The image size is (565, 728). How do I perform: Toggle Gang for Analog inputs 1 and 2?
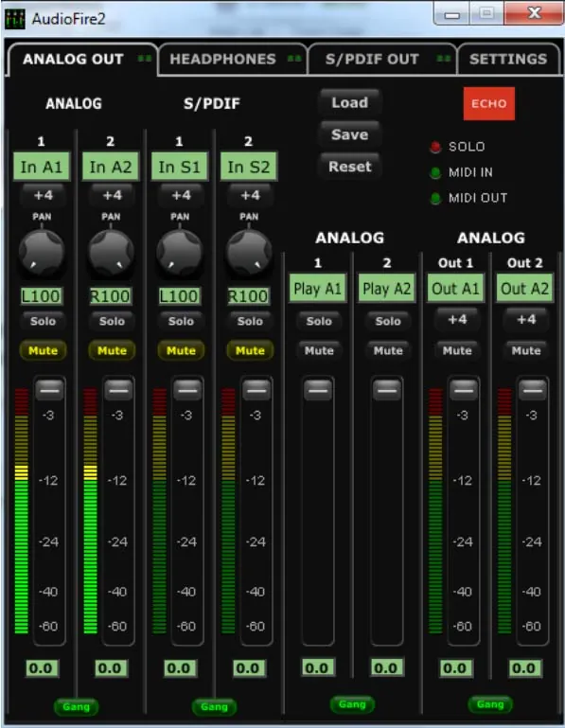click(x=76, y=706)
